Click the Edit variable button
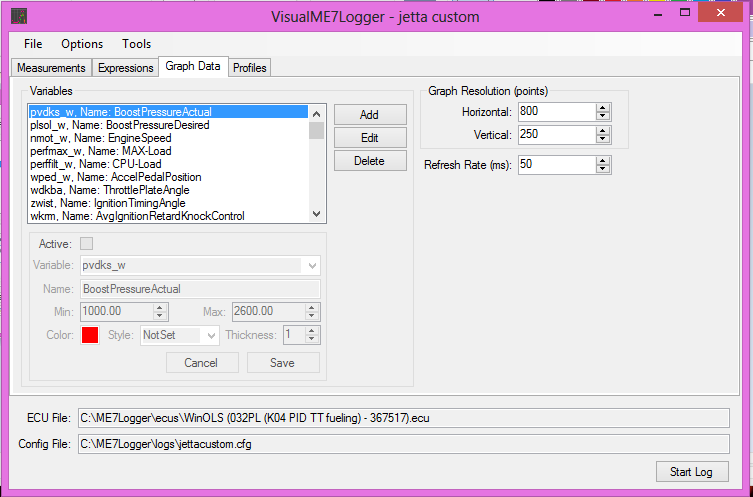Screen dimensions: 753x497 [370, 138]
